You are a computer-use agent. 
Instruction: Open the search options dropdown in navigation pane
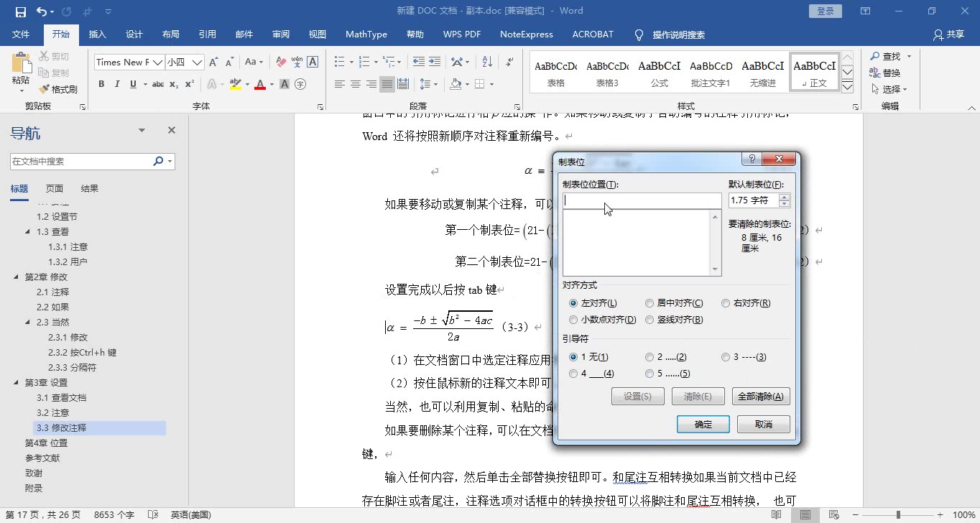[170, 162]
